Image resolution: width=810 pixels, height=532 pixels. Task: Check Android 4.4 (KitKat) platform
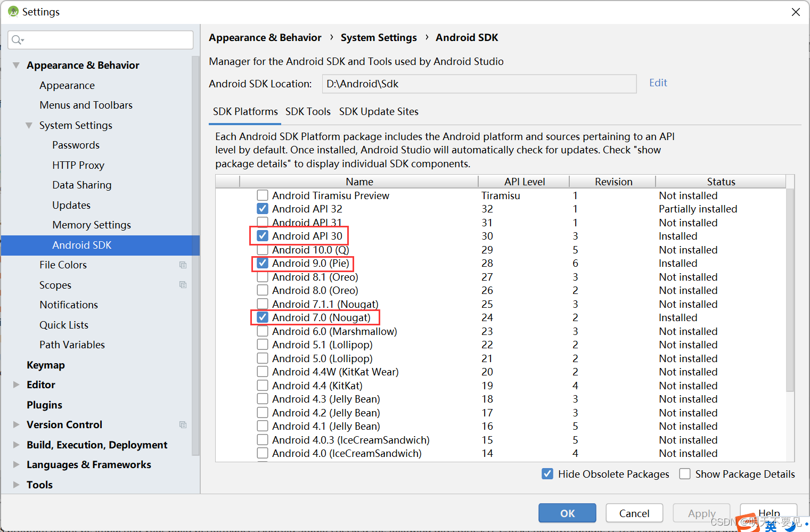tap(263, 386)
